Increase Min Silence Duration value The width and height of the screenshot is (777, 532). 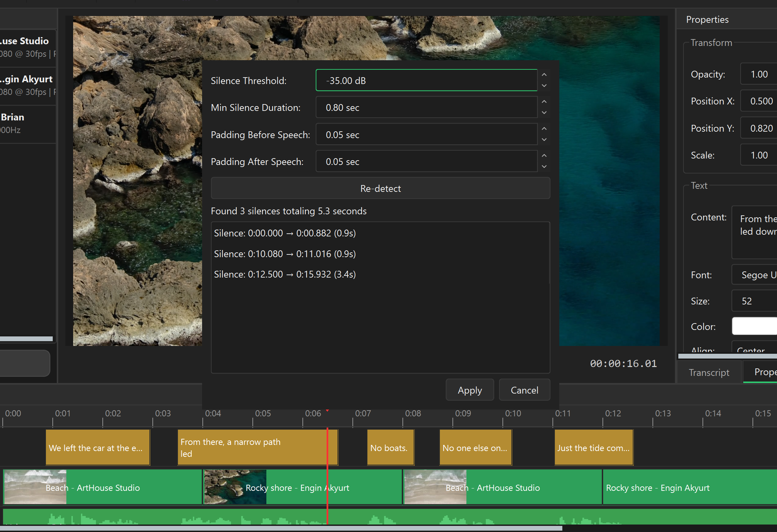pyautogui.click(x=544, y=102)
